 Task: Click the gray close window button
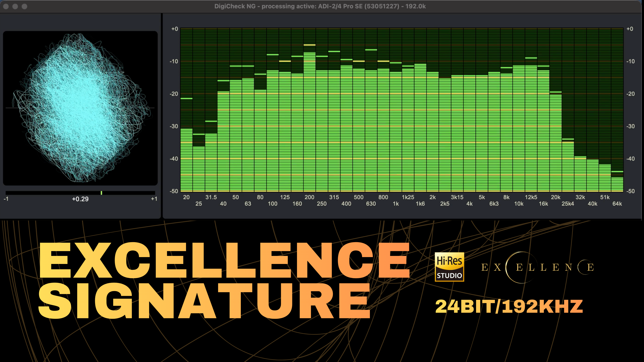(x=6, y=6)
